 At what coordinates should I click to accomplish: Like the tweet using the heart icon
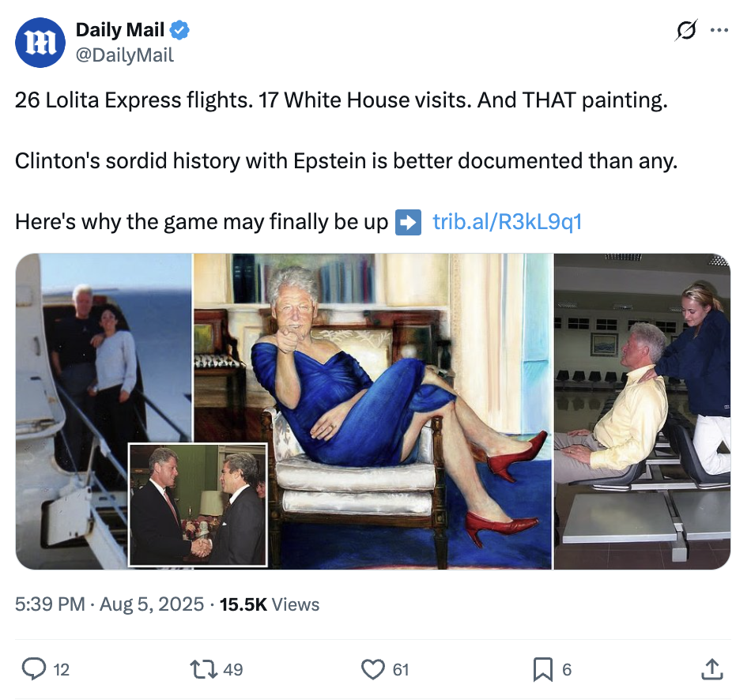pyautogui.click(x=372, y=669)
